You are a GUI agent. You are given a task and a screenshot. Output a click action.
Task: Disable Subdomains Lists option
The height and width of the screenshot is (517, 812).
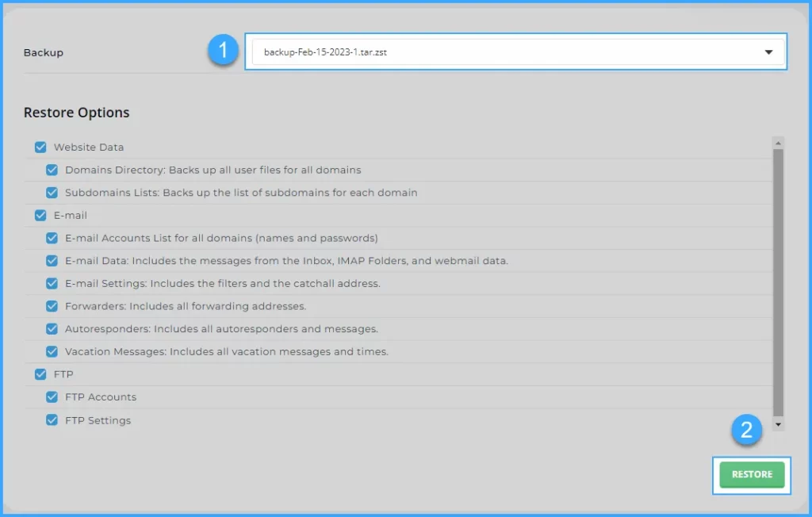click(x=52, y=193)
